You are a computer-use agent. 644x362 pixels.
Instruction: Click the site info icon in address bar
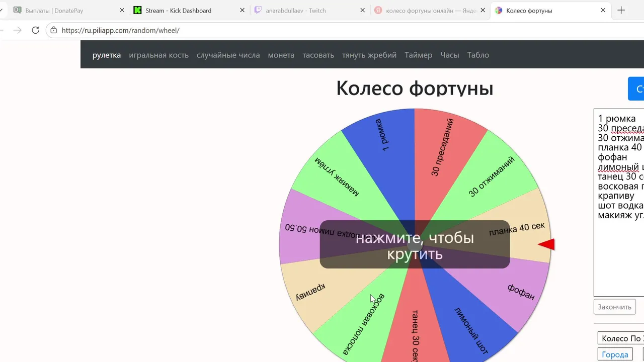click(x=54, y=30)
